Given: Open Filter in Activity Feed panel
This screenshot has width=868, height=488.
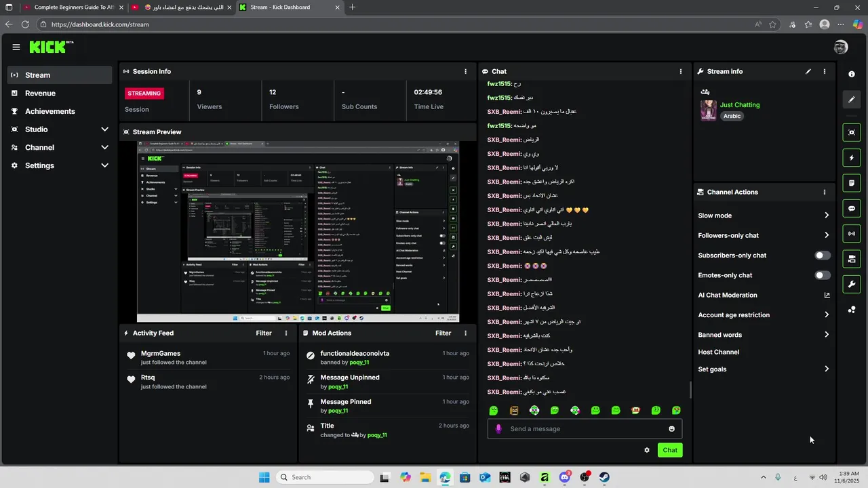Looking at the screenshot, I should 264,333.
